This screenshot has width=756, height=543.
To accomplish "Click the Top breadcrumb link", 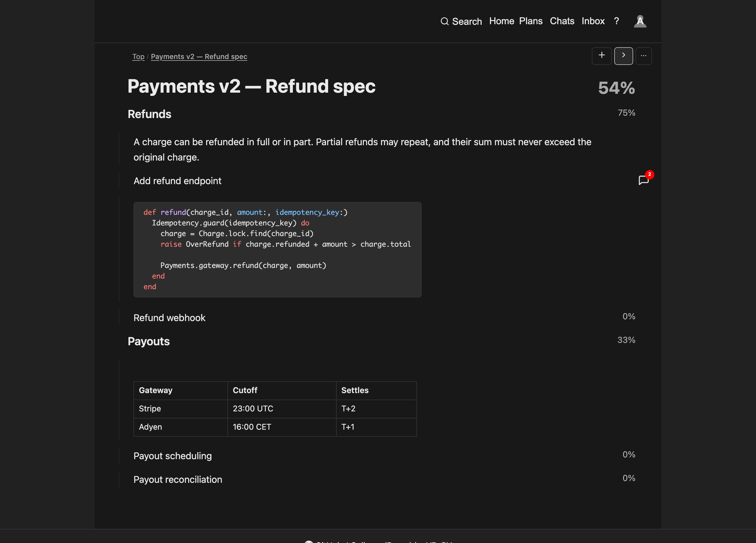I will [138, 57].
